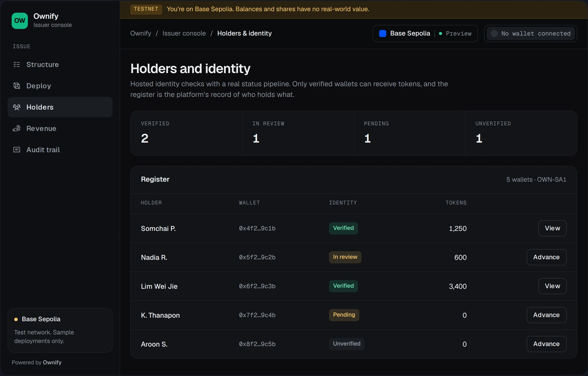
Task: Click wallet address 0x6f2…9c3b
Action: [257, 286]
